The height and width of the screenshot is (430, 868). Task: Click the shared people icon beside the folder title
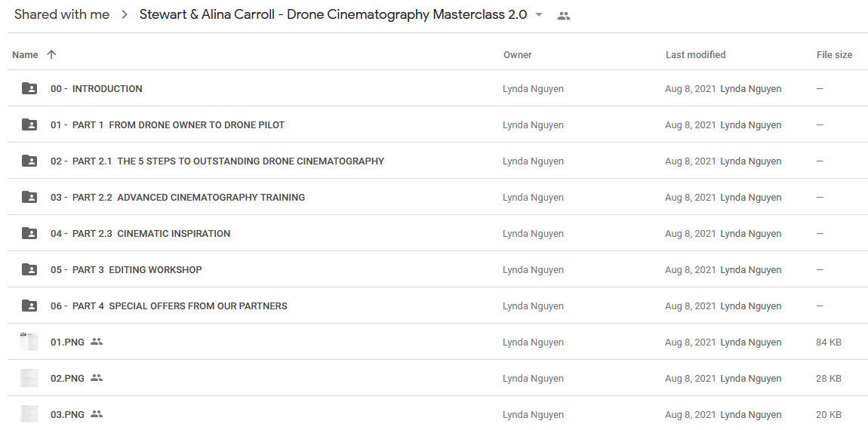pos(564,16)
